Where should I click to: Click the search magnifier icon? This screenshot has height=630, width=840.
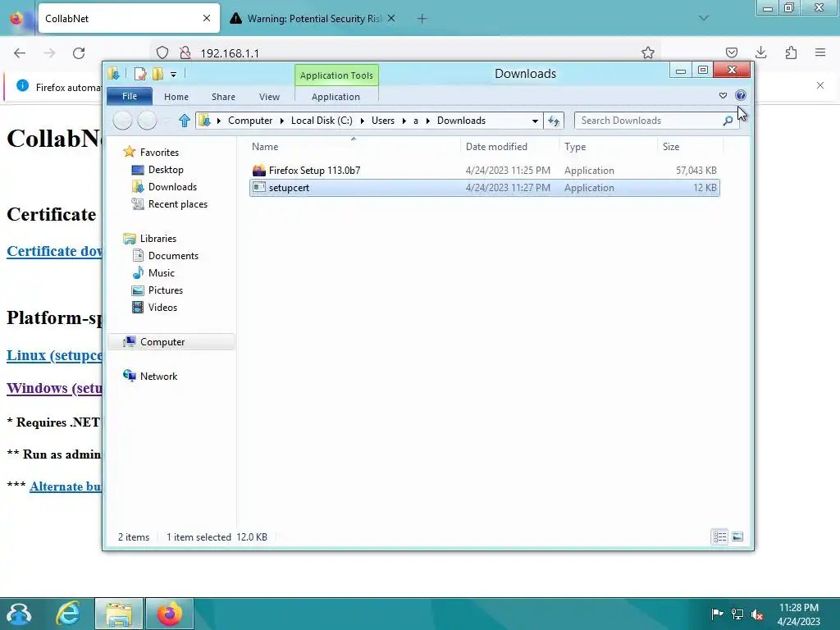[x=728, y=121]
